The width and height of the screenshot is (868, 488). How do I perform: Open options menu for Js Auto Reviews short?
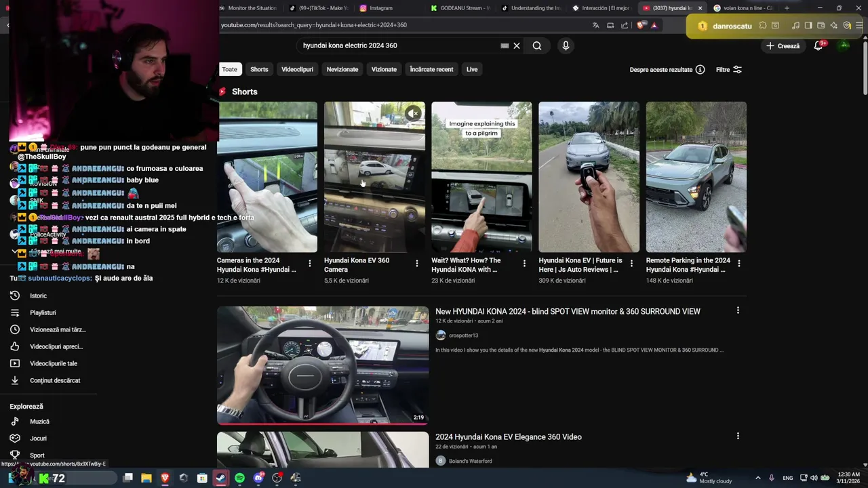(631, 264)
